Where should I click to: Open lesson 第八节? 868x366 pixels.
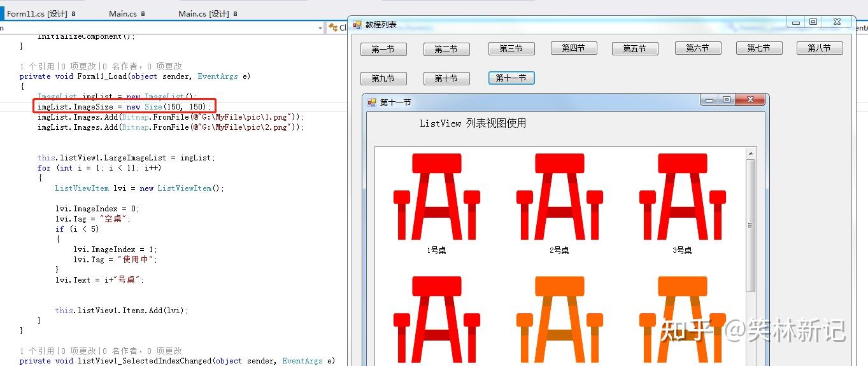pos(820,48)
